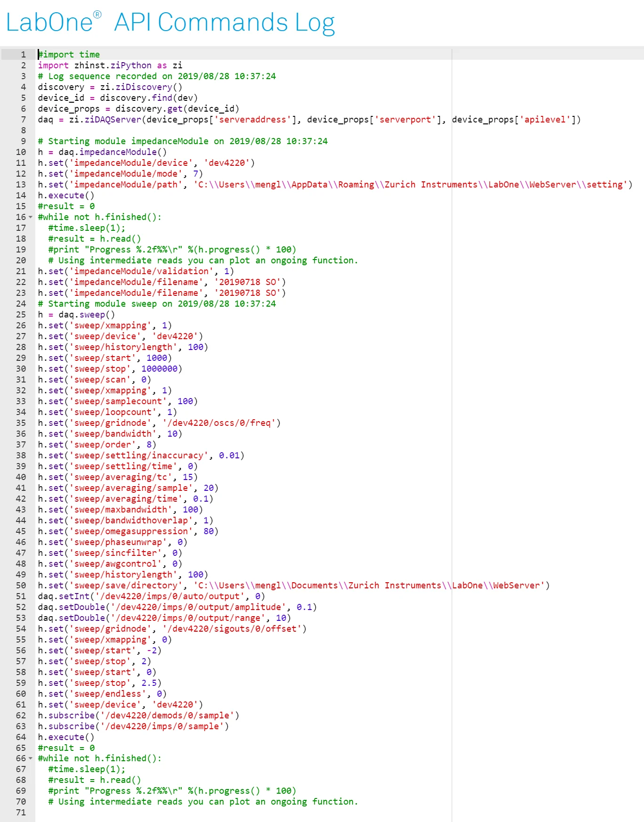
Task: Click the 'sweep/bandwidthoverlap' line
Action: [x=126, y=521]
